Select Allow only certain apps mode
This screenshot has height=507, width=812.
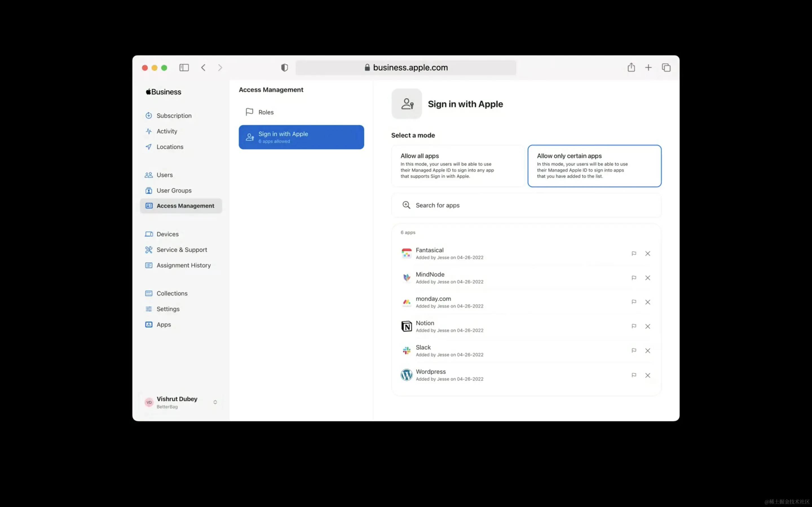[594, 166]
